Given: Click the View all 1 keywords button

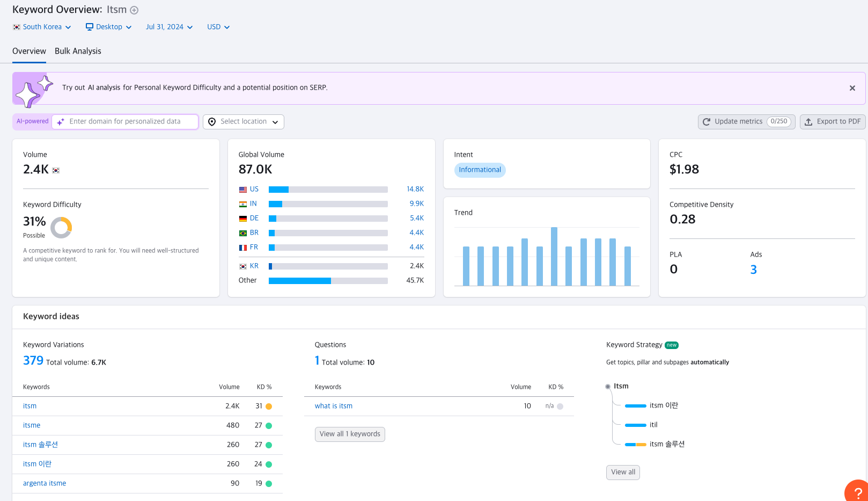Looking at the screenshot, I should coord(350,434).
